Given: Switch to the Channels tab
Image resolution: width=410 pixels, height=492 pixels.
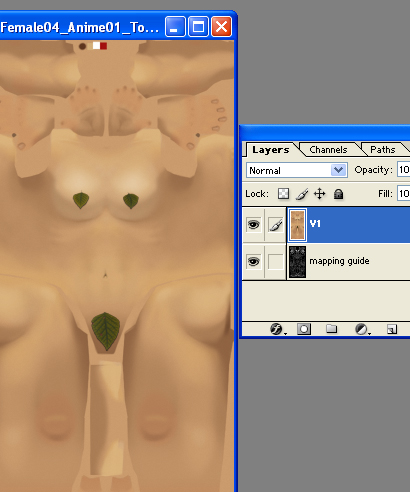Looking at the screenshot, I should pyautogui.click(x=328, y=150).
